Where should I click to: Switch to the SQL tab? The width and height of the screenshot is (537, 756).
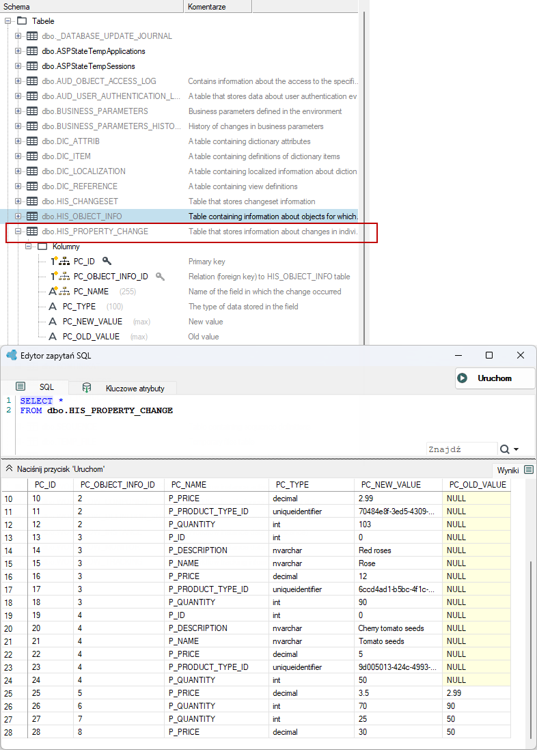[35, 387]
